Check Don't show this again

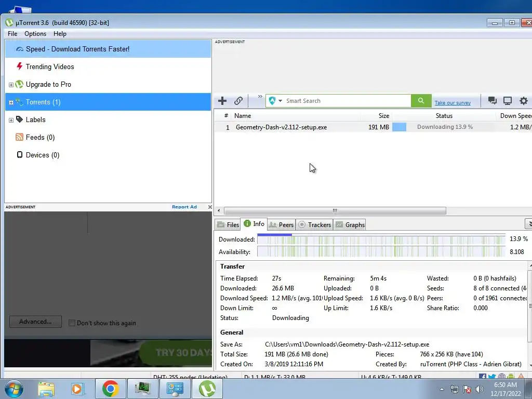(x=72, y=323)
